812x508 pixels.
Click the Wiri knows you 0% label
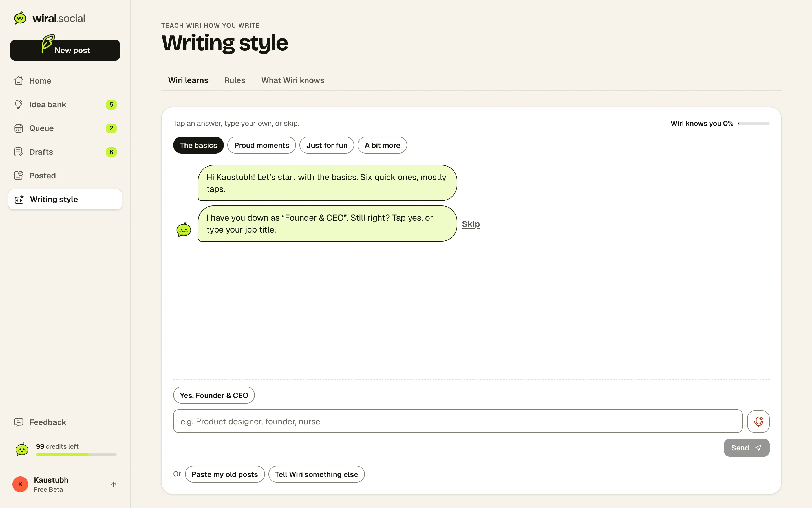tap(701, 123)
